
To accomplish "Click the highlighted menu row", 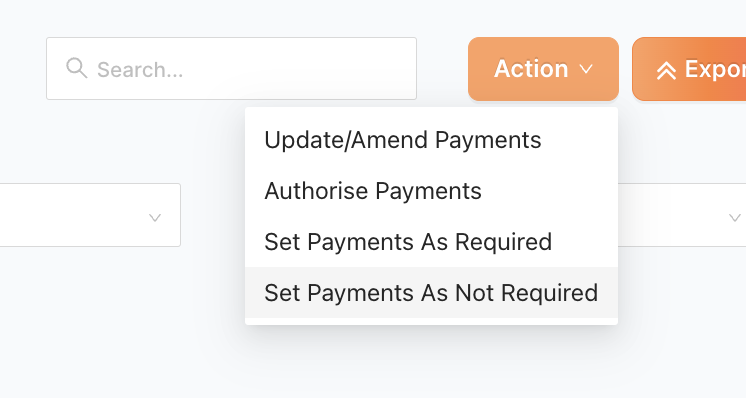I will coord(432,292).
